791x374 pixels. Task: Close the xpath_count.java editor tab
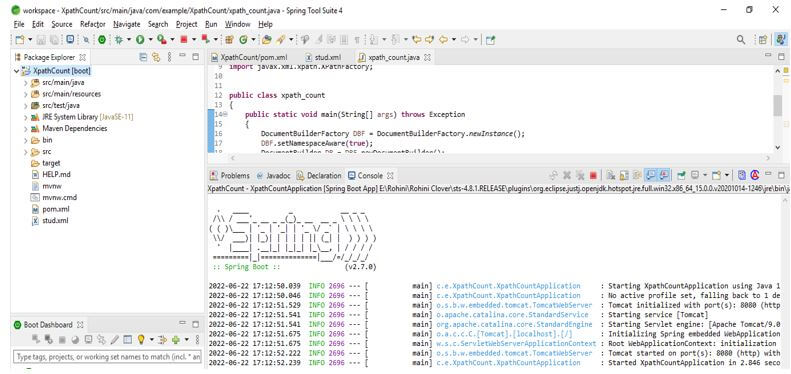428,58
